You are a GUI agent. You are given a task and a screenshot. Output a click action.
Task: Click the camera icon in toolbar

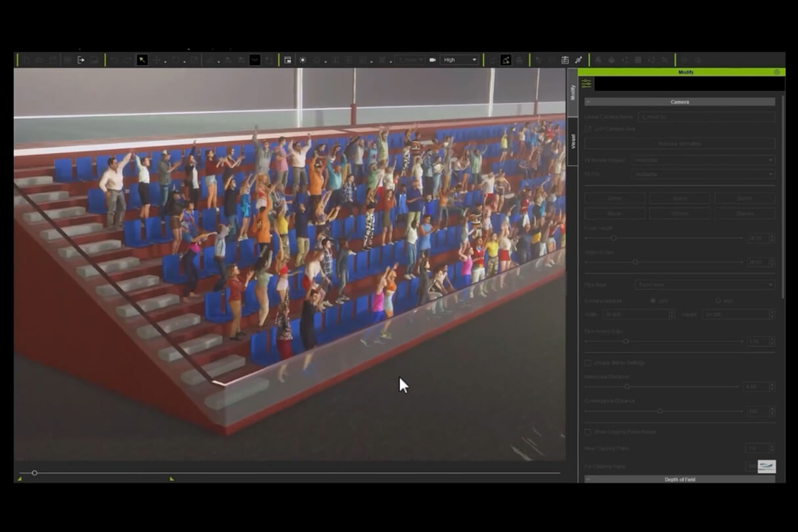tap(432, 60)
